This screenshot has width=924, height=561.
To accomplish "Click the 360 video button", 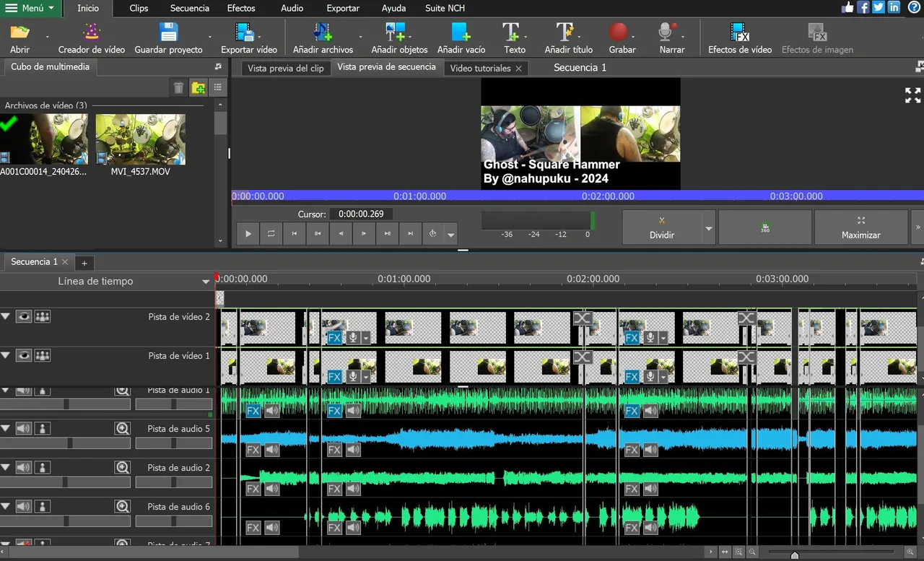I will pos(765,227).
